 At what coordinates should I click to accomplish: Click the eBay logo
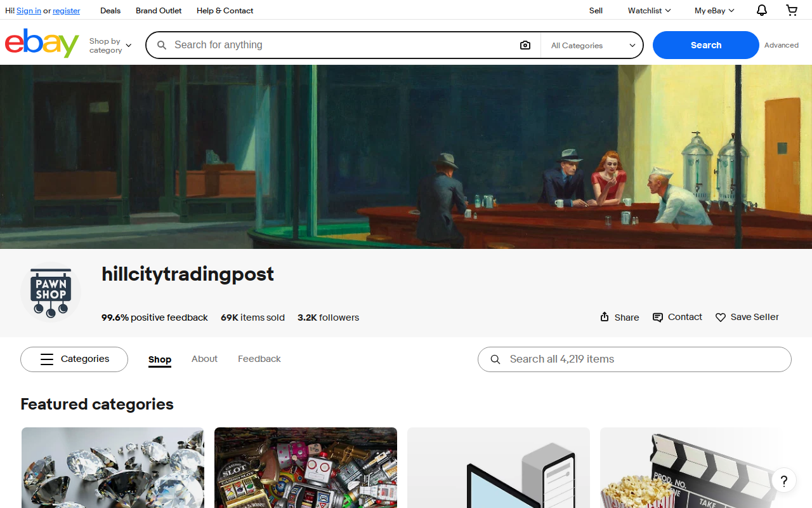42,43
